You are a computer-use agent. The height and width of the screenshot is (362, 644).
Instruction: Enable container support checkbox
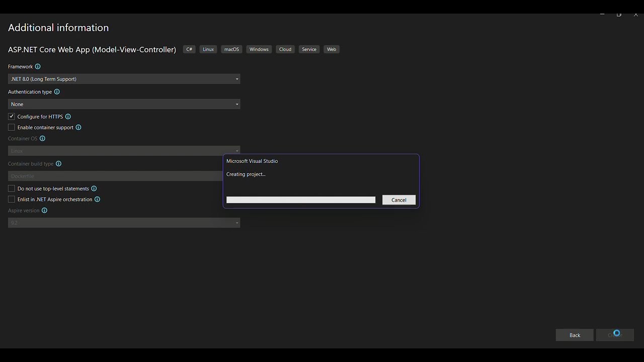12,127
